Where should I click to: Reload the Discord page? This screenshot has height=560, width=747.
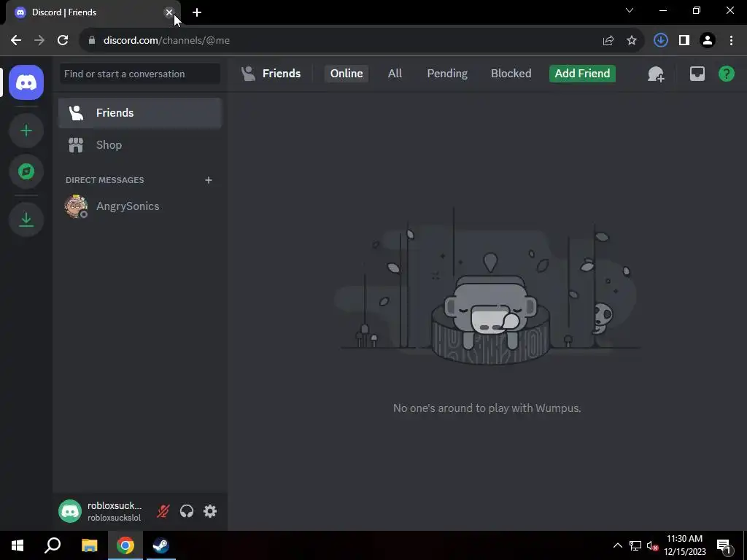tap(63, 41)
